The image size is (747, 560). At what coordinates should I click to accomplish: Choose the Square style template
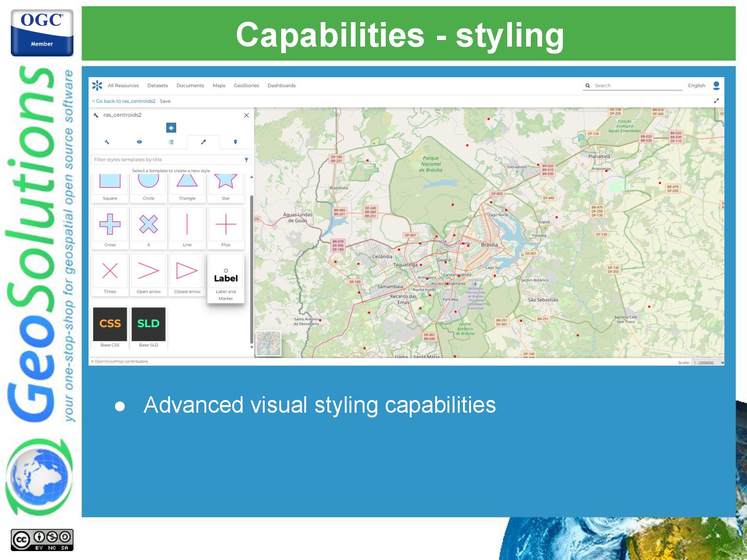pyautogui.click(x=110, y=188)
